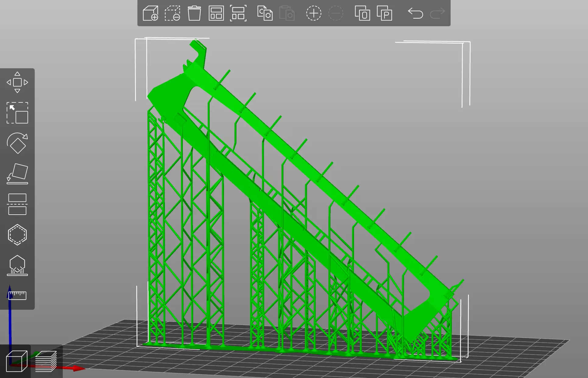Select the Rotate gizmo tool
The image size is (588, 378).
tap(17, 143)
